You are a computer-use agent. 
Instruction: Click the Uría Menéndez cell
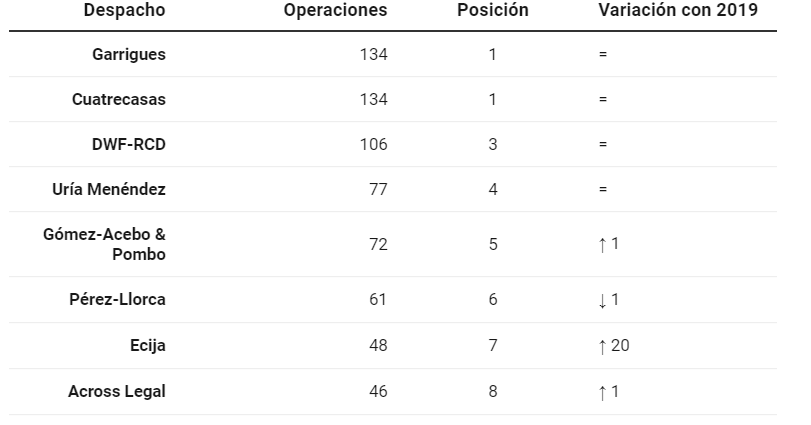point(109,189)
